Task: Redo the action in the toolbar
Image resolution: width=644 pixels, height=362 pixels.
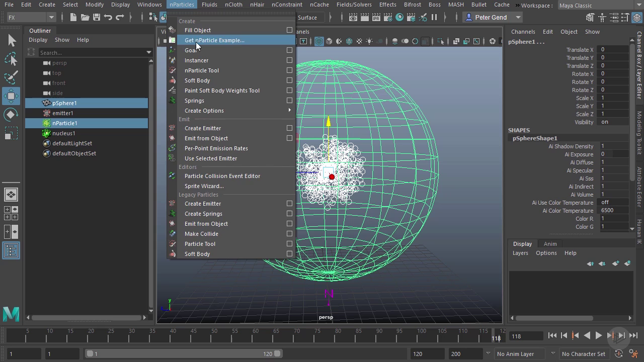Action: [120, 17]
